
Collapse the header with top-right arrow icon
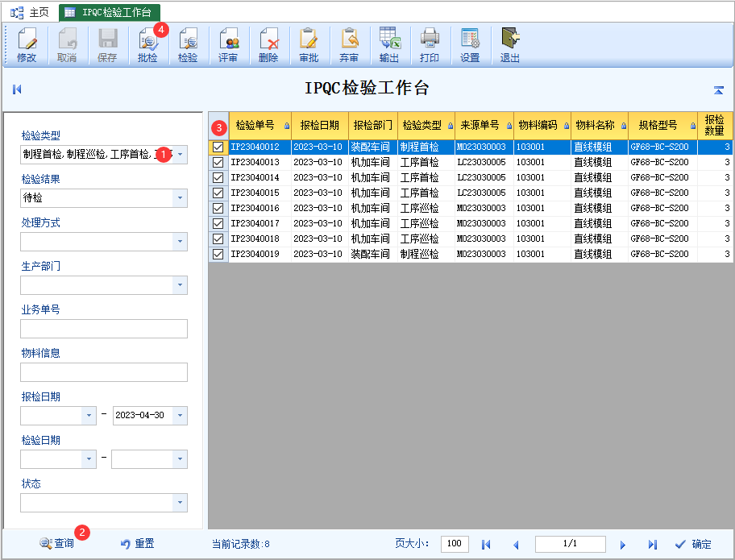[x=719, y=90]
